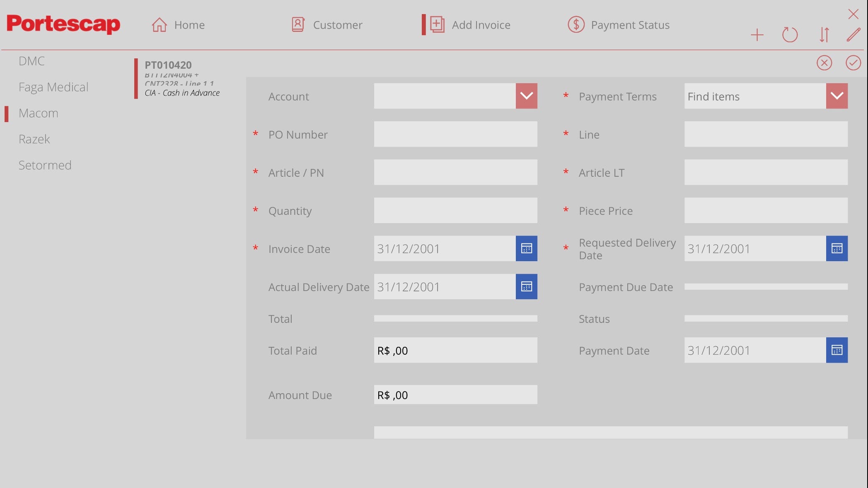Click the circled X cancel icon
This screenshot has width=868, height=488.
pos(824,63)
